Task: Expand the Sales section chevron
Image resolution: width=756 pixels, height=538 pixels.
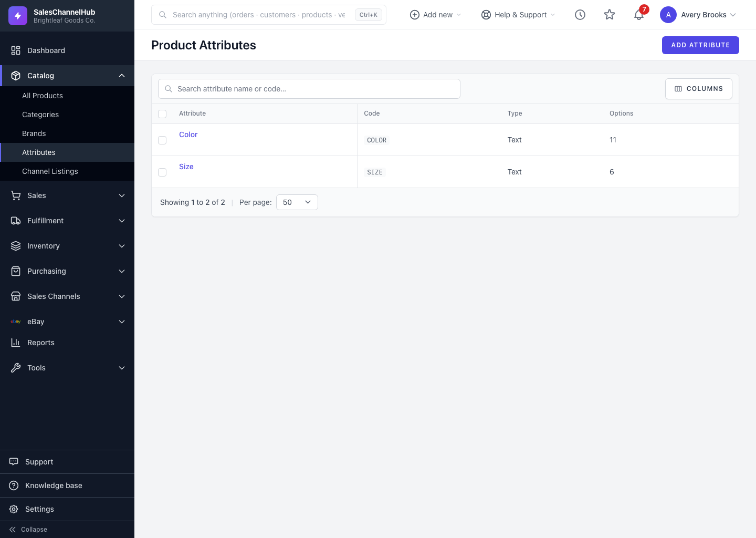Action: pyautogui.click(x=122, y=195)
